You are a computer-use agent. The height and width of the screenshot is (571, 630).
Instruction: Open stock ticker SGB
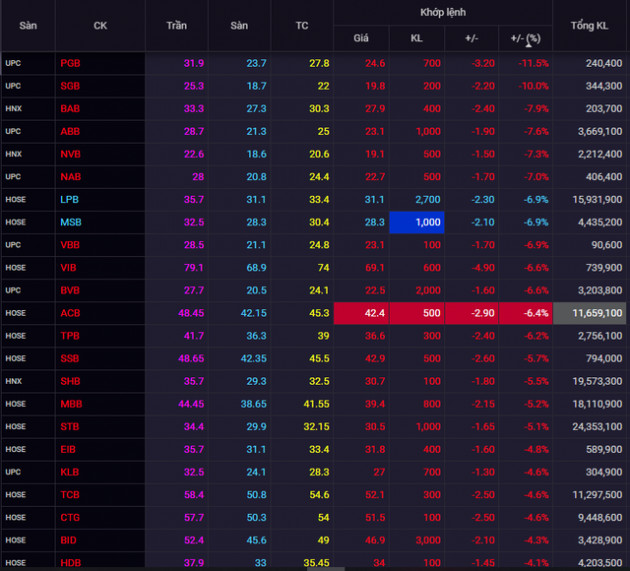(70, 86)
